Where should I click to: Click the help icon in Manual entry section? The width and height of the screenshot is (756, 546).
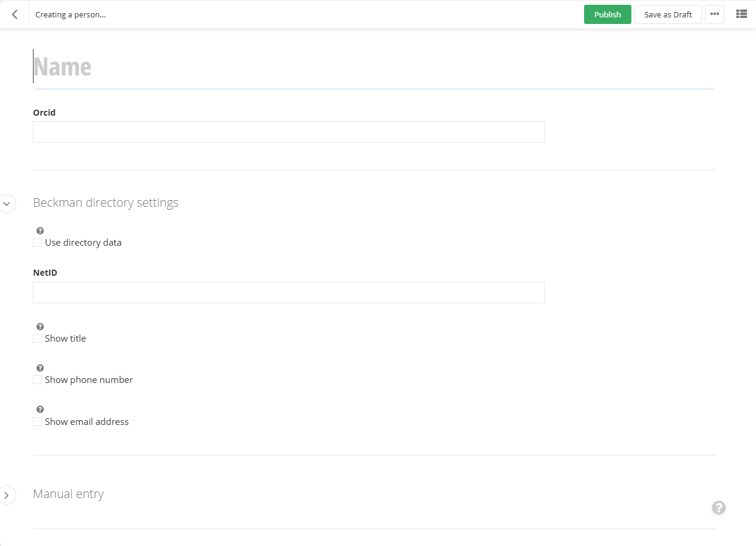pyautogui.click(x=719, y=508)
